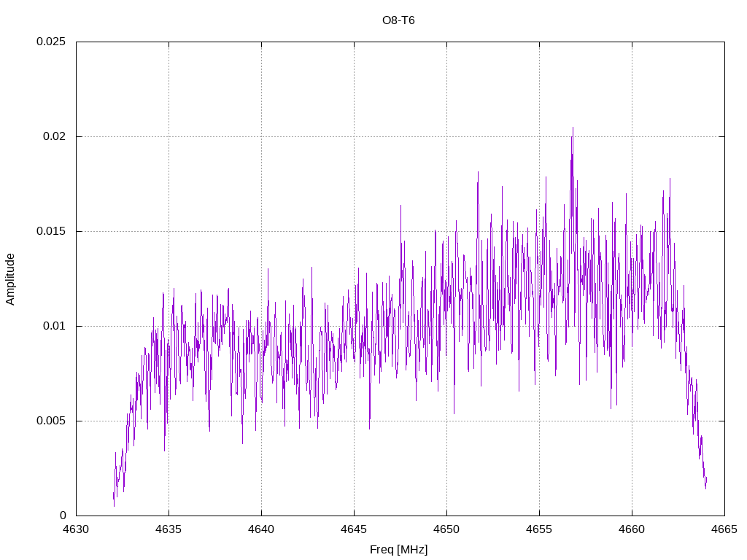Click the 0.015 y-axis tick label
The image size is (747, 560).
point(51,231)
